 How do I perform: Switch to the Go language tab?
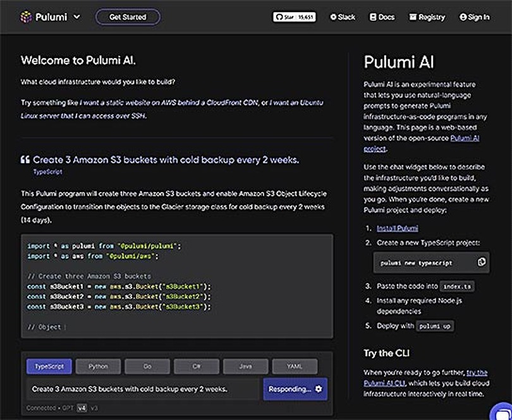147,366
